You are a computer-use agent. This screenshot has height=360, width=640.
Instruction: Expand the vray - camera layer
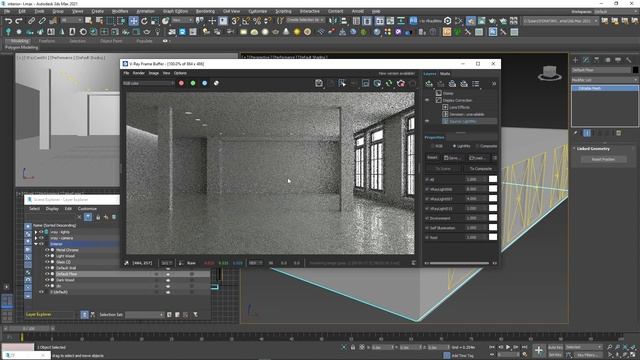[x=36, y=238]
